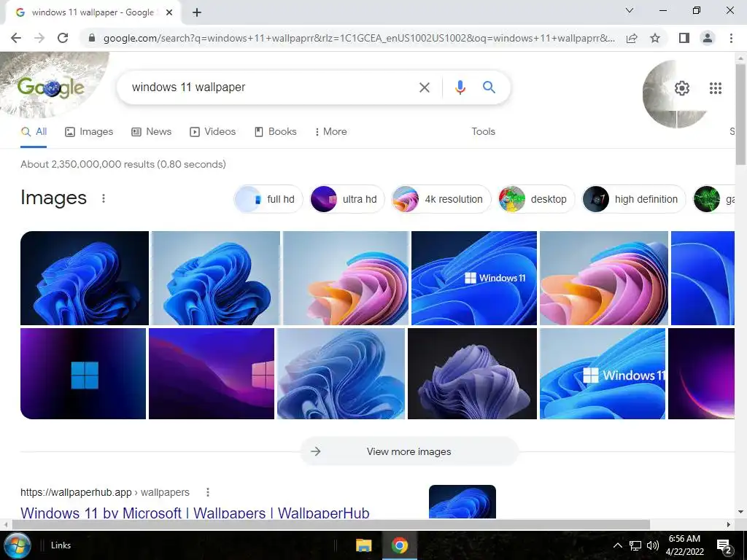Click the Chrome taskbar icon
747x560 pixels.
pyautogui.click(x=399, y=545)
